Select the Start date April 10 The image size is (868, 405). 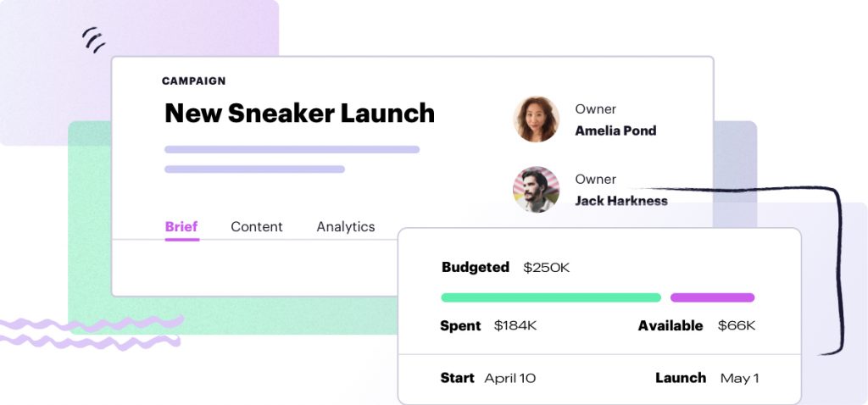pos(509,379)
